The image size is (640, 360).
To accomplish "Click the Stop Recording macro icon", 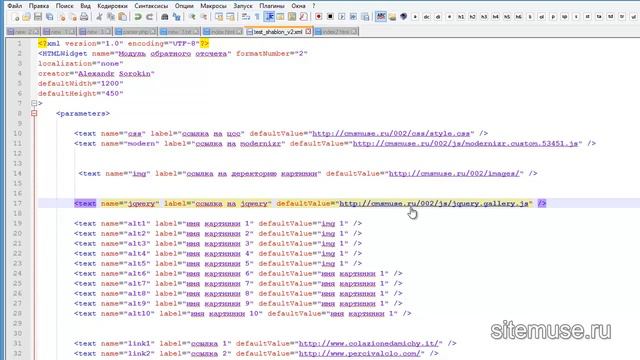I will coord(330,17).
